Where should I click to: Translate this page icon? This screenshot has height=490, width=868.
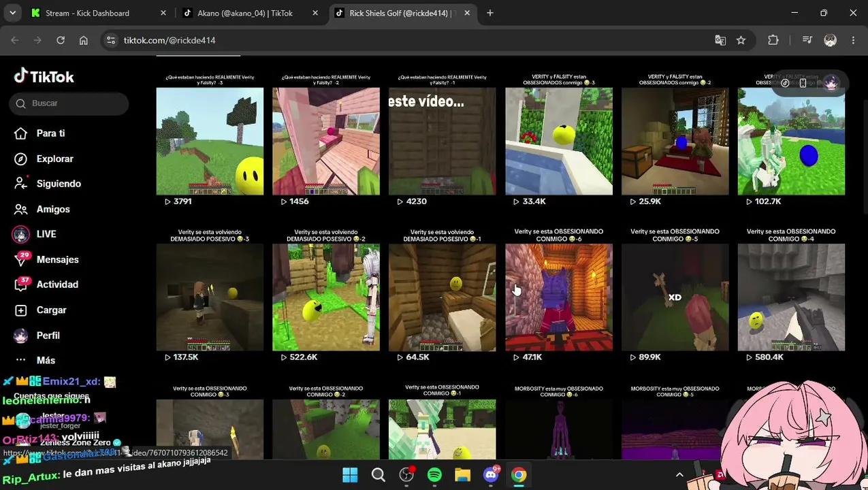[720, 40]
